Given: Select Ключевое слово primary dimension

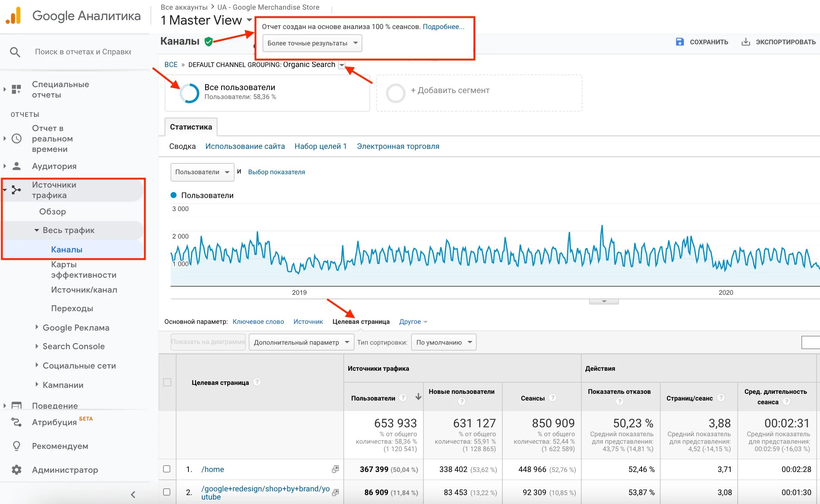Looking at the screenshot, I should [258, 322].
